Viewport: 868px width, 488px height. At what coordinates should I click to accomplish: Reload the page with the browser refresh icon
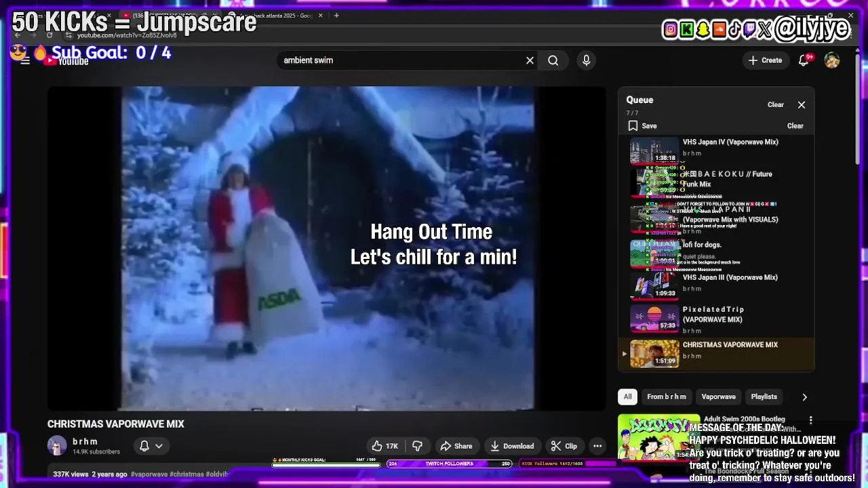pos(50,35)
